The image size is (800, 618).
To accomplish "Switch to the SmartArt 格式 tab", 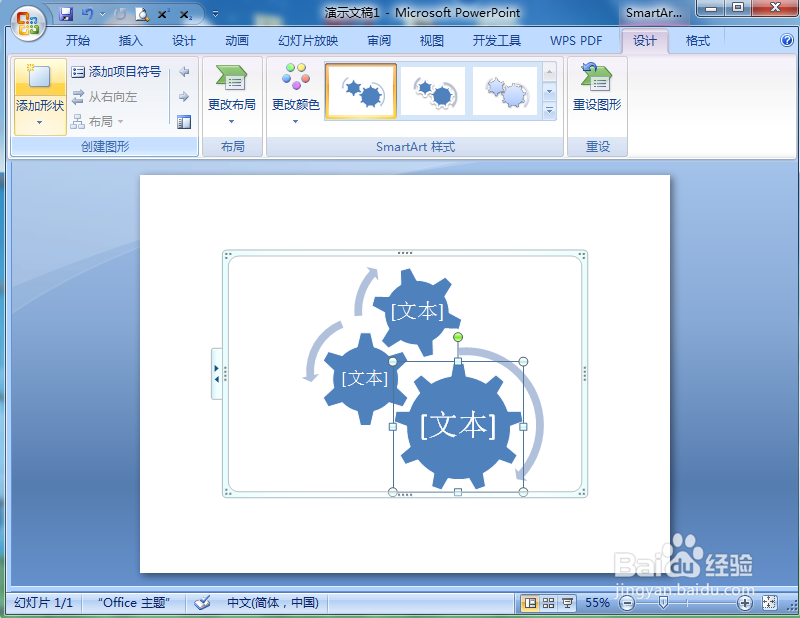I will [x=698, y=41].
